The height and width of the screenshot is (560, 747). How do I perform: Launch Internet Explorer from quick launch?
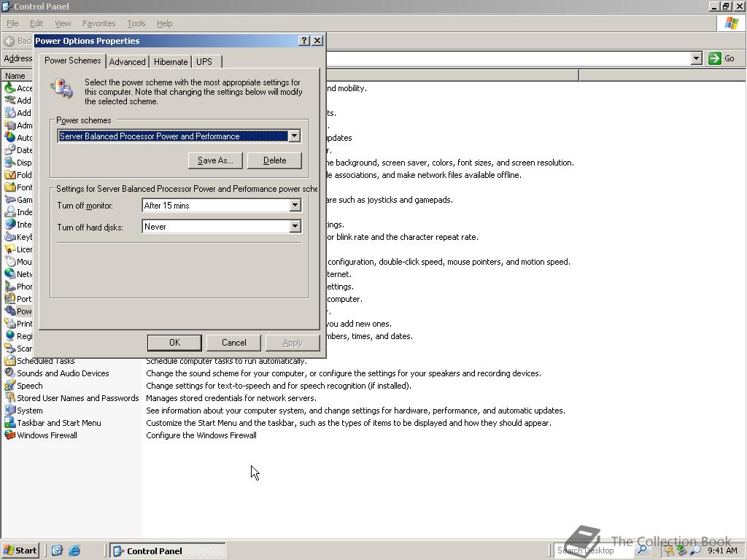pyautogui.click(x=74, y=551)
